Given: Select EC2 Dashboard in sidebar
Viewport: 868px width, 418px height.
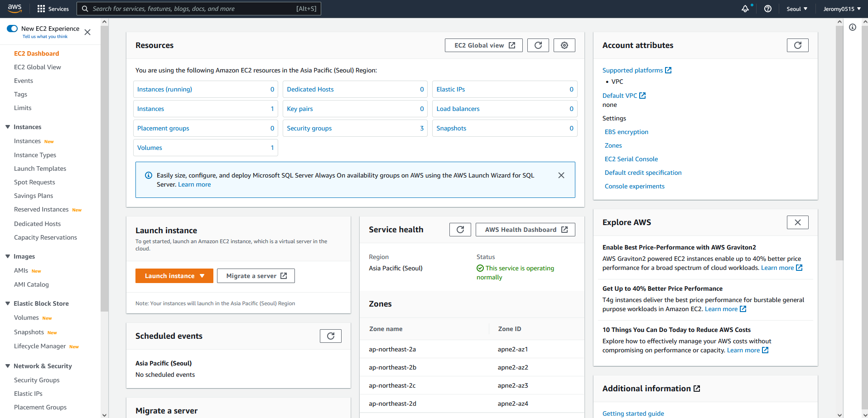Looking at the screenshot, I should click(x=37, y=53).
